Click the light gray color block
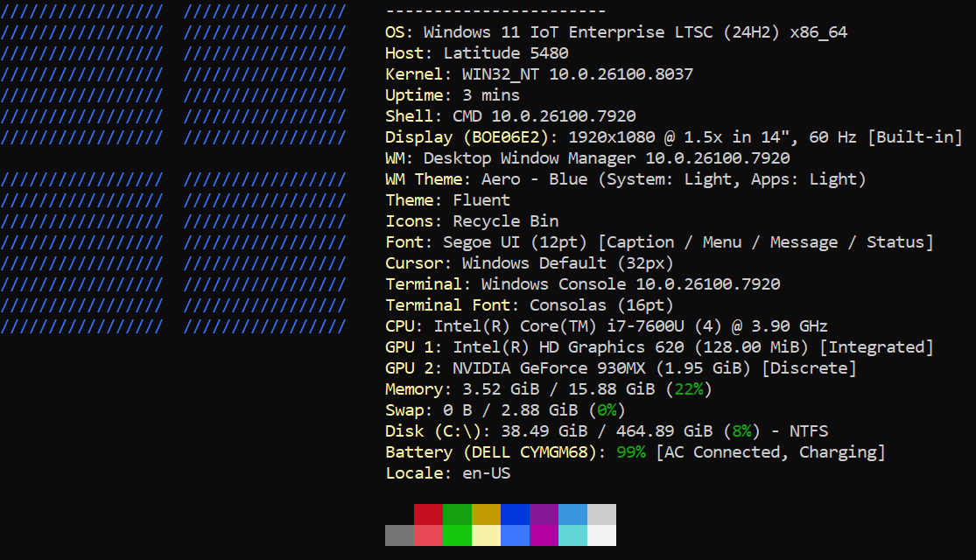This screenshot has height=560, width=976. pos(602,514)
